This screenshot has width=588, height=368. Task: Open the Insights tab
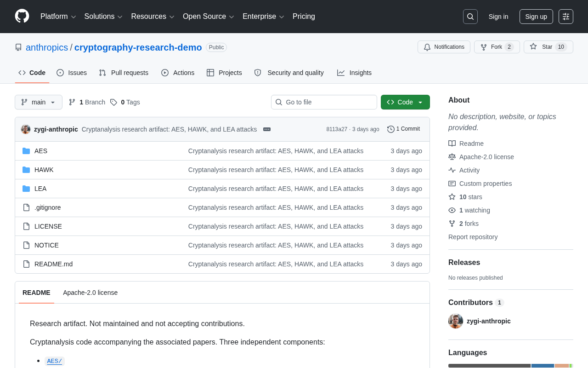(x=354, y=73)
